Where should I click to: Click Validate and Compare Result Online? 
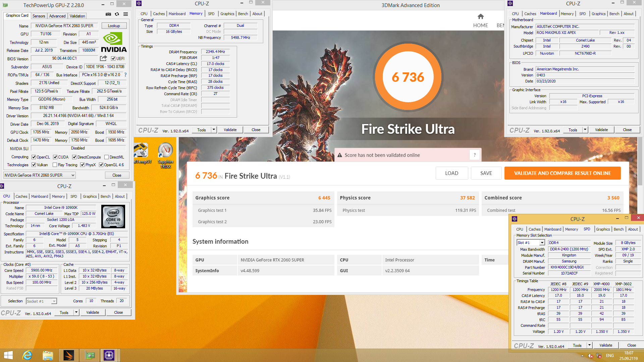pyautogui.click(x=562, y=173)
